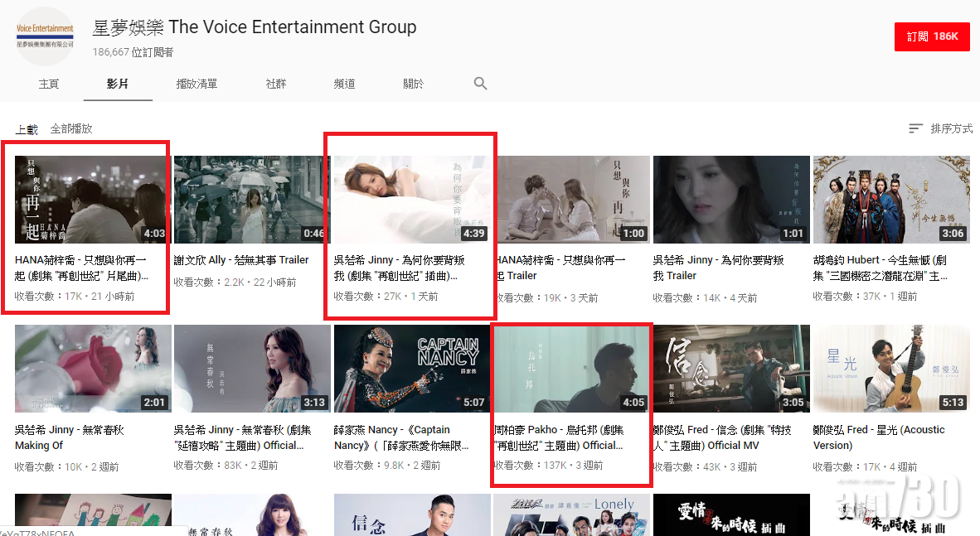Open 吳若希 Jinny 無常春秋 Making Of title
The height and width of the screenshot is (536, 980).
point(69,437)
